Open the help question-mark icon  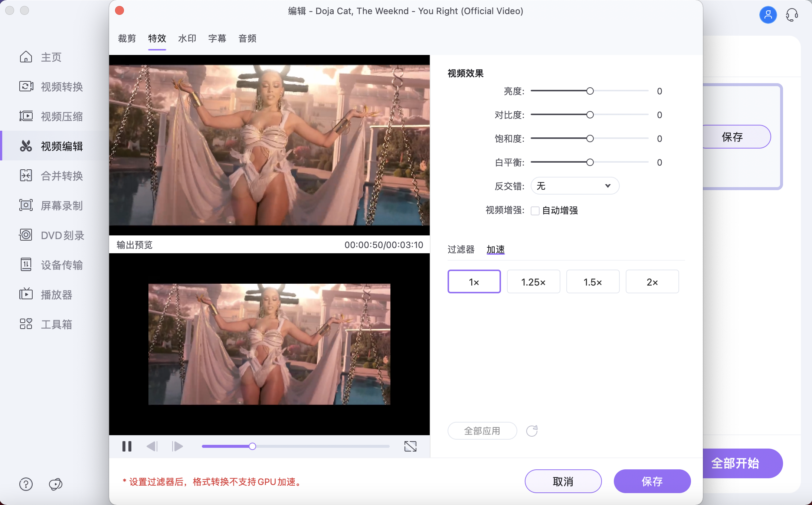[x=26, y=484]
